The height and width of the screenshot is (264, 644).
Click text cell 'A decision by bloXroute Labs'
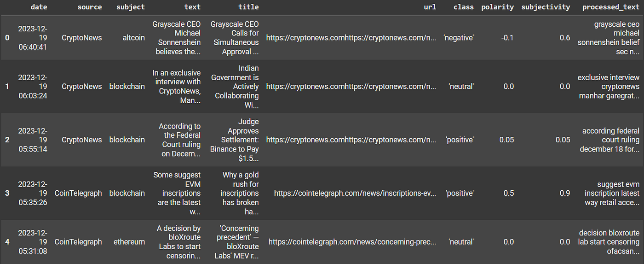click(178, 242)
